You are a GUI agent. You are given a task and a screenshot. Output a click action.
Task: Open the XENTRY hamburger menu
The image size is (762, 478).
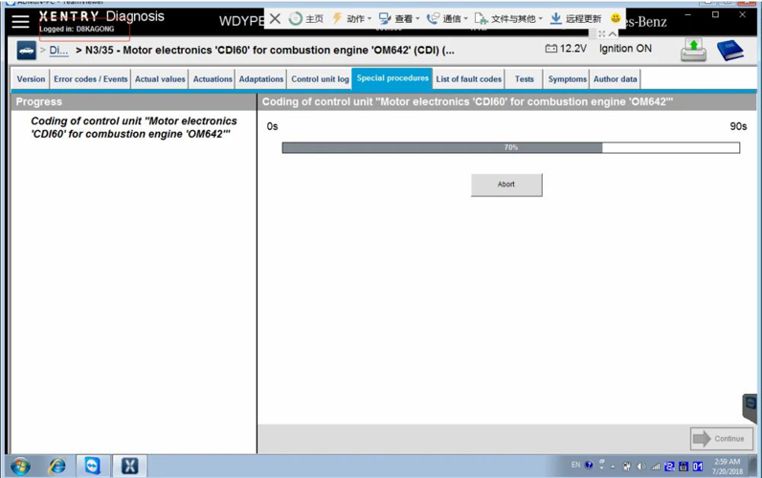point(20,22)
